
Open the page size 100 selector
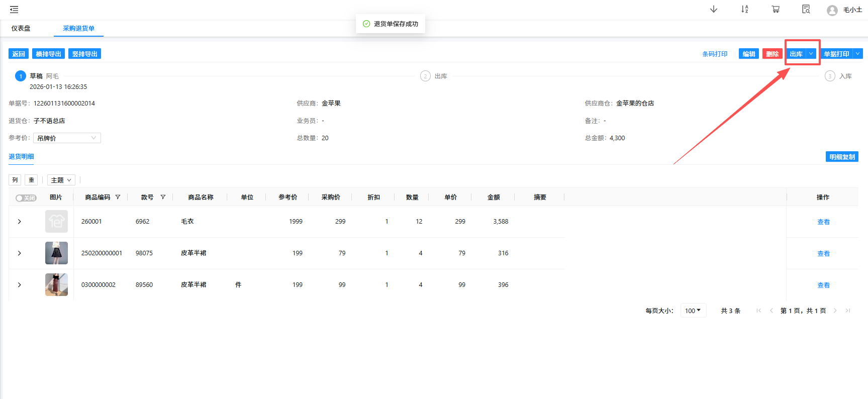click(x=693, y=311)
